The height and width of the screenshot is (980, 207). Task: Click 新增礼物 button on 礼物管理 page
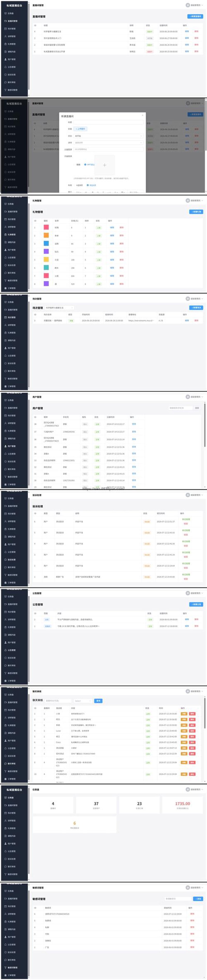point(196,211)
